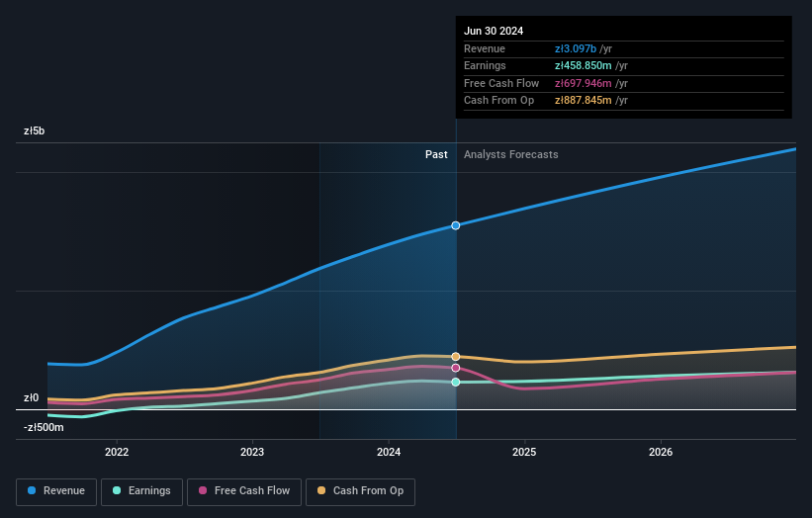This screenshot has width=812, height=518.
Task: Select the Cash From Op data point marker
Action: [456, 357]
